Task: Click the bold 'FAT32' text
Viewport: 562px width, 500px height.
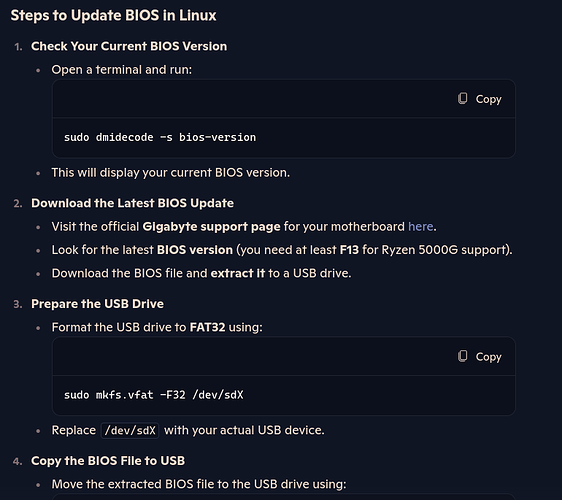Action: point(208,327)
